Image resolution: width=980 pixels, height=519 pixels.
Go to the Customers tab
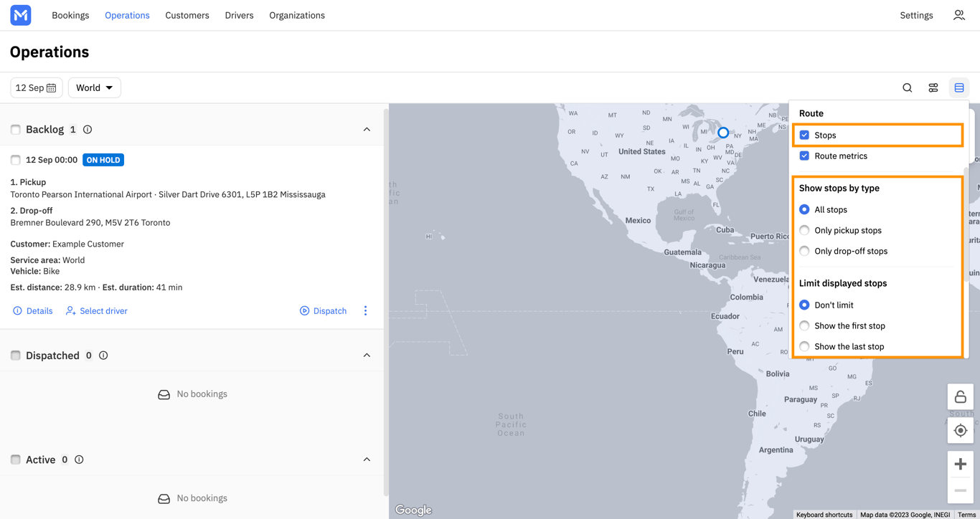187,15
